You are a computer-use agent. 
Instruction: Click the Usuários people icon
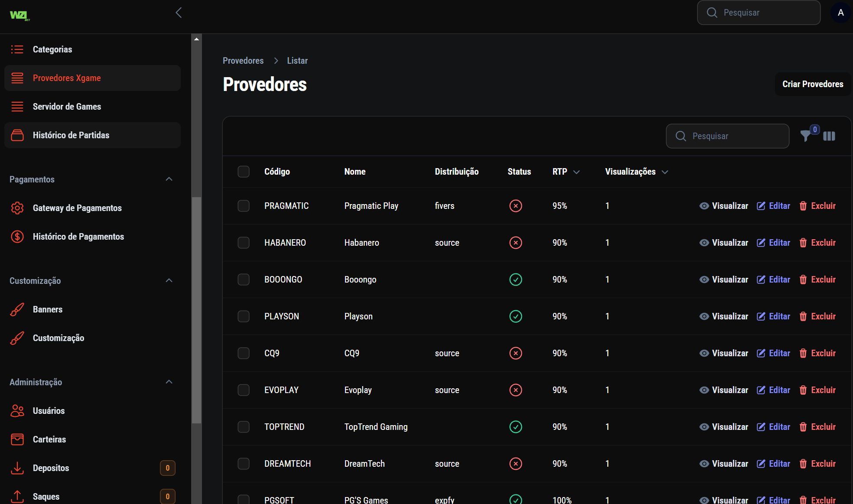(17, 411)
